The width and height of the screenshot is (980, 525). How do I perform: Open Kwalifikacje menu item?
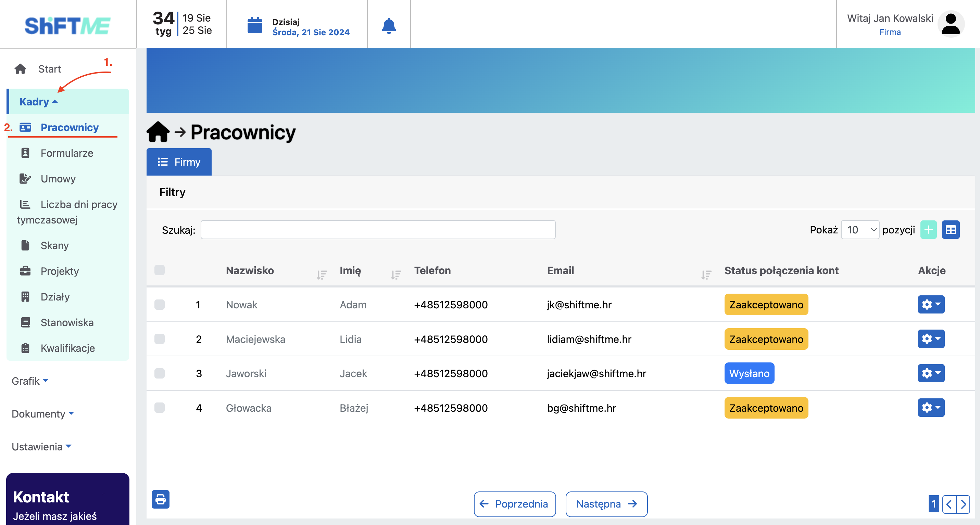point(68,348)
